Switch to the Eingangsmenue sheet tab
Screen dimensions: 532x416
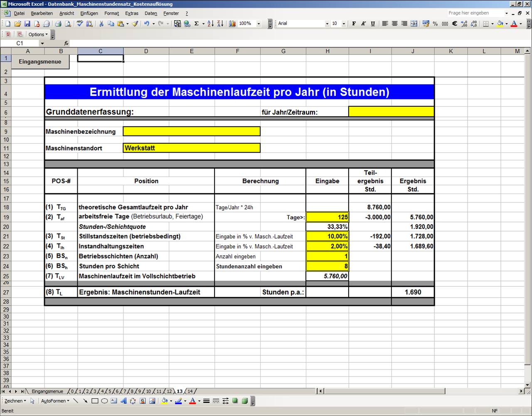pos(47,391)
